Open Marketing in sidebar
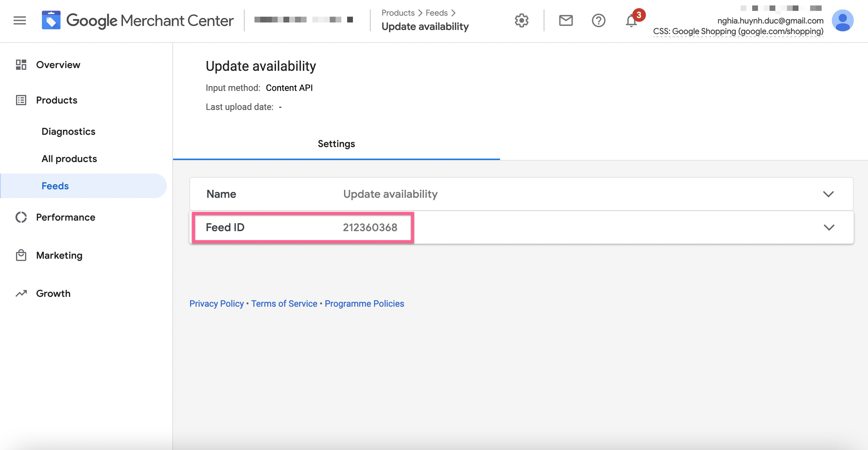The height and width of the screenshot is (450, 868). click(59, 255)
